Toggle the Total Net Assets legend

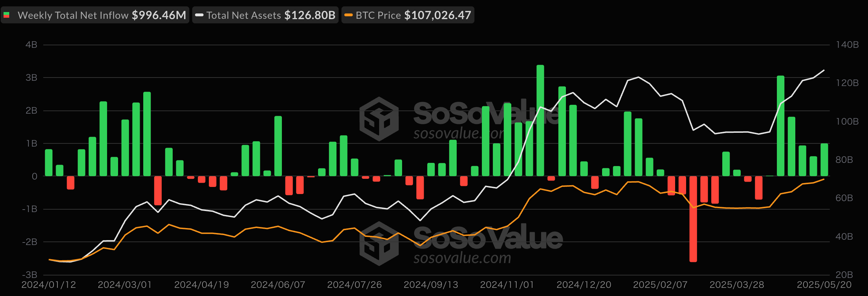tap(265, 15)
